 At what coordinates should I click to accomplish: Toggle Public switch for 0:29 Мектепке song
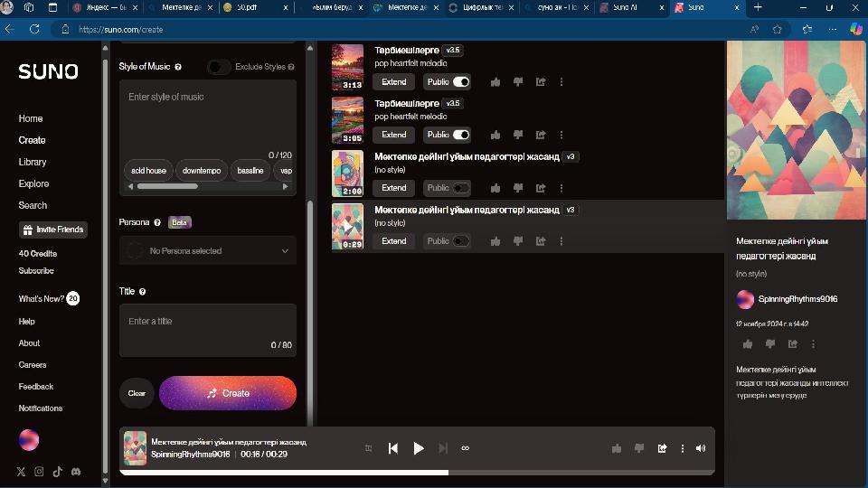[460, 241]
